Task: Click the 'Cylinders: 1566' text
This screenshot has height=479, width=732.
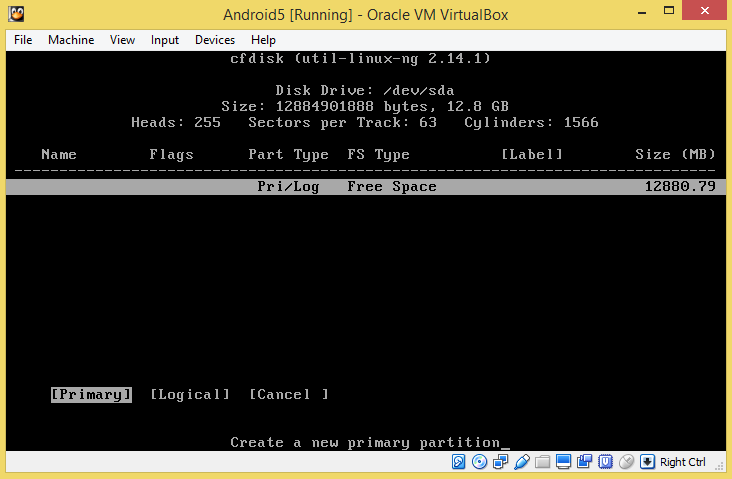Action: pos(531,122)
